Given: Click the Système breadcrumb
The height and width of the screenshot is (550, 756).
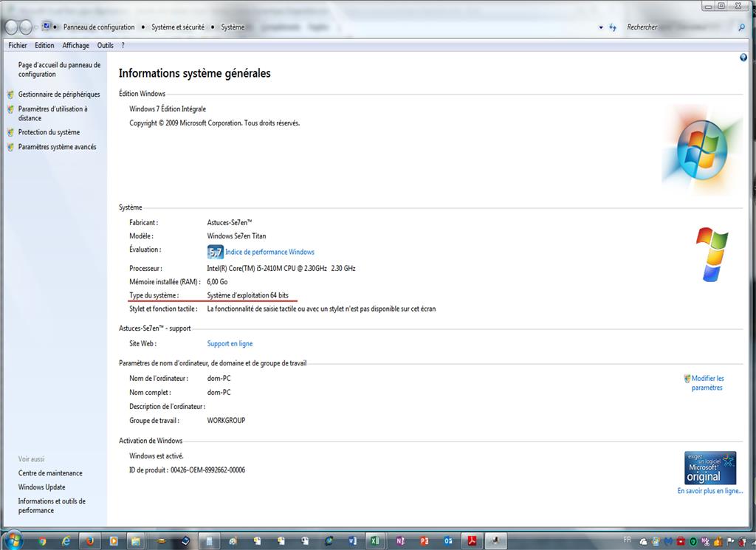Looking at the screenshot, I should click(x=233, y=27).
